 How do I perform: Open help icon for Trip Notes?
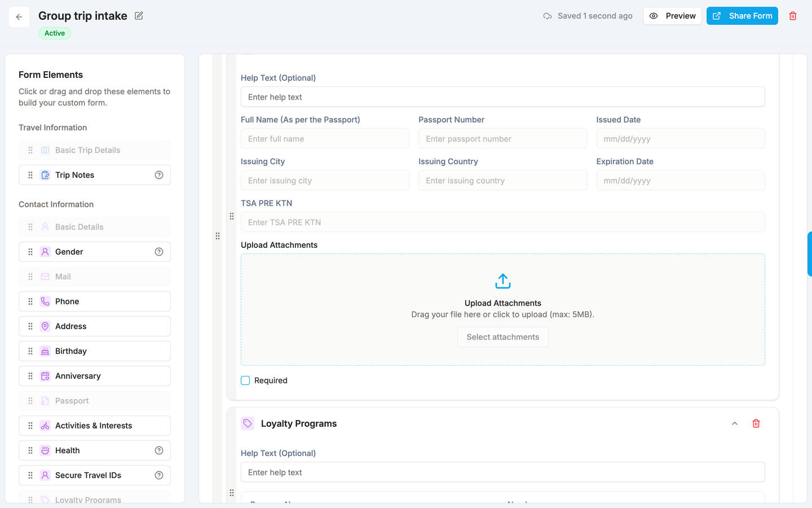click(159, 175)
